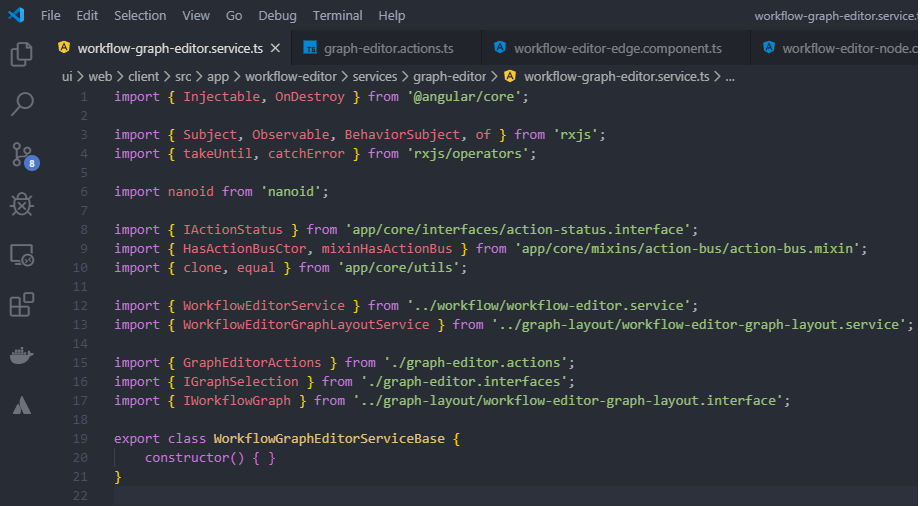Open the Help menu
The height and width of the screenshot is (506, 920).
coord(391,15)
